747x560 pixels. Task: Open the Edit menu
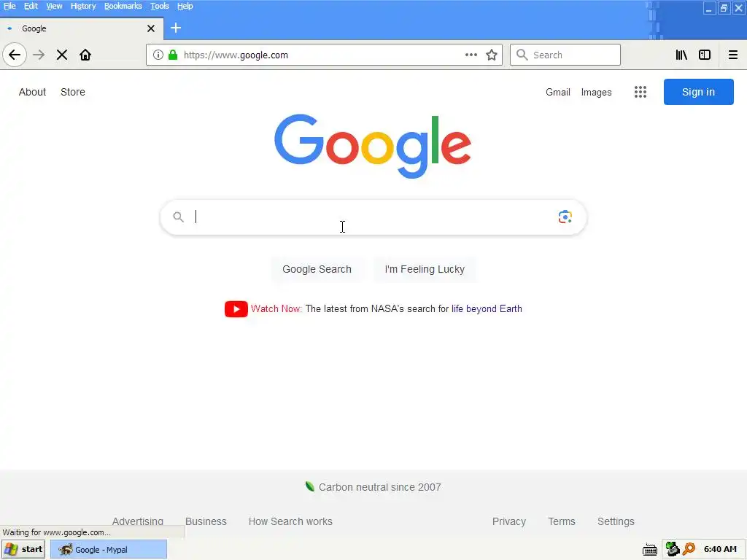tap(31, 6)
